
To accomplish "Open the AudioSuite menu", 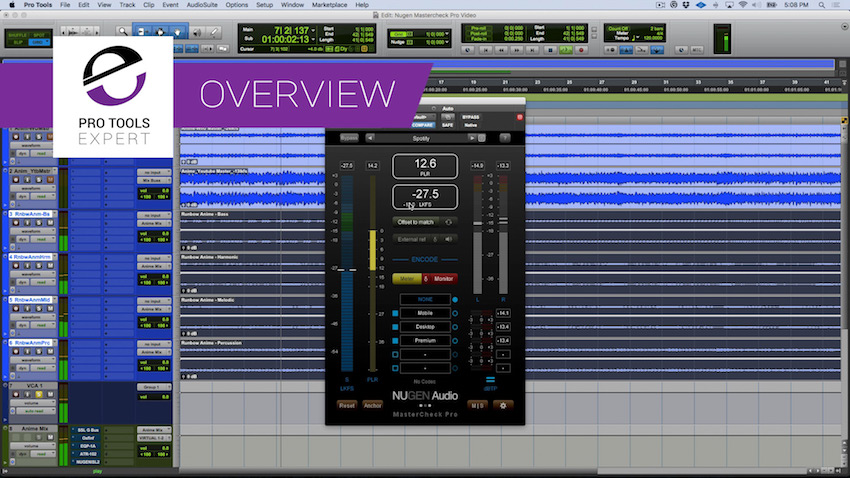I will [202, 5].
